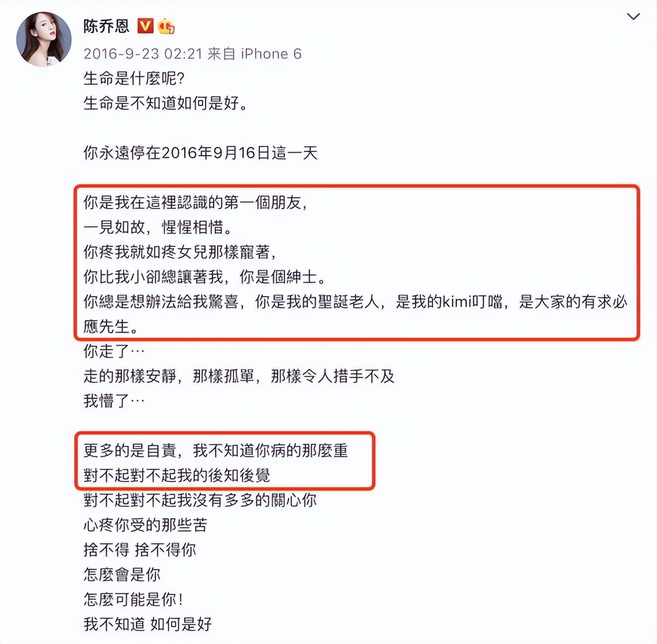Click the 2016-9-23 02:21 post timestamp

point(143,54)
